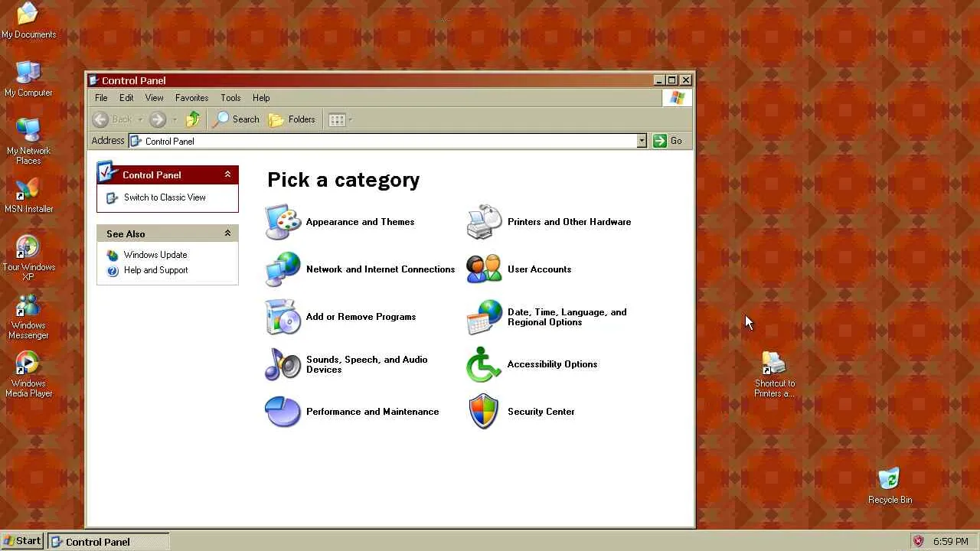Open the Windows Update link
The height and width of the screenshot is (551, 980).
155,255
